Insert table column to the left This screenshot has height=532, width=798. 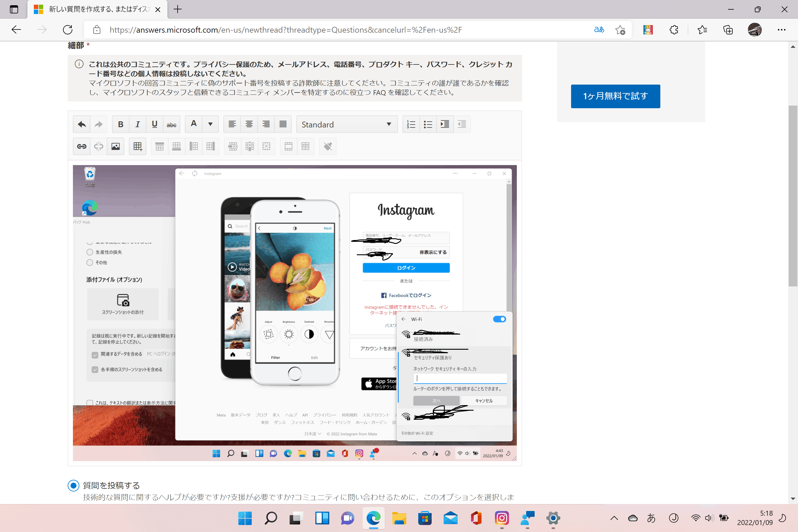[193, 147]
